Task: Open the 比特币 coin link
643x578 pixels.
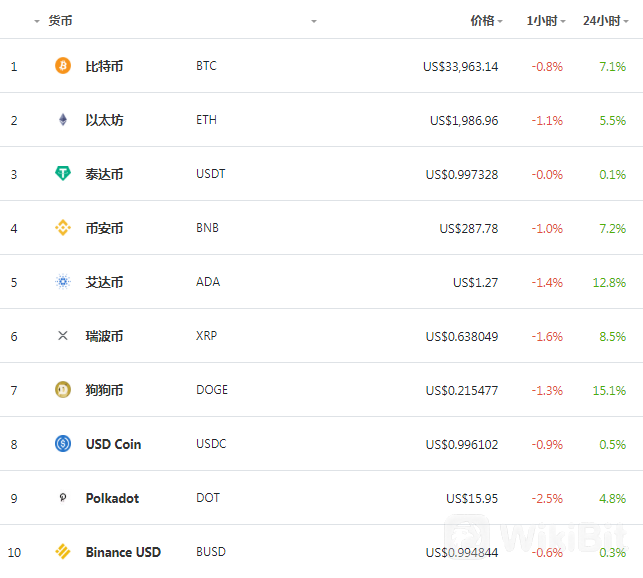Action: pyautogui.click(x=104, y=66)
